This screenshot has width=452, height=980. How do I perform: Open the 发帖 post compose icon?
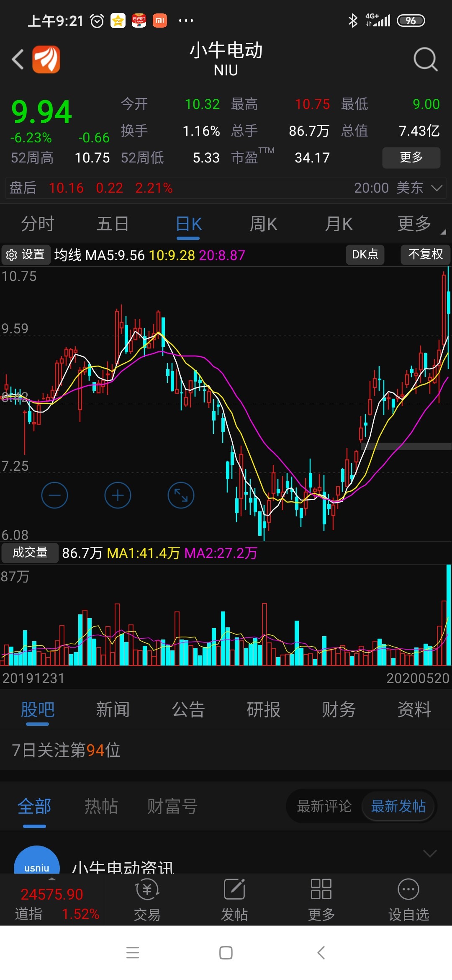pos(234,900)
